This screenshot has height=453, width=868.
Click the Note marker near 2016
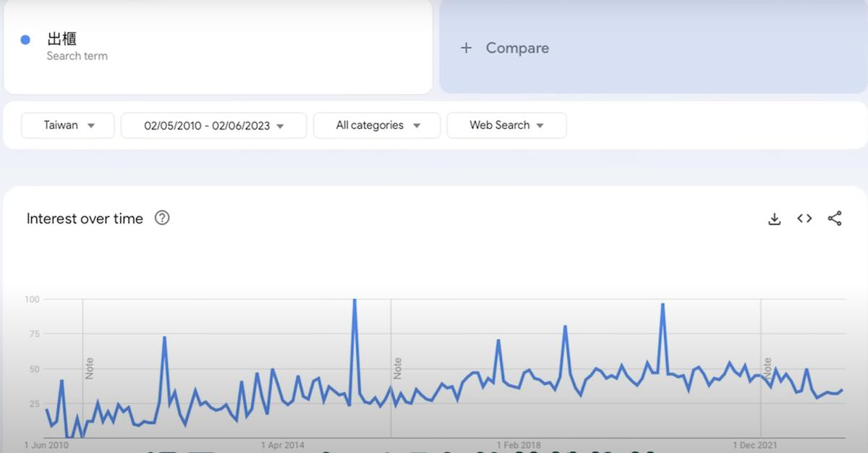398,368
